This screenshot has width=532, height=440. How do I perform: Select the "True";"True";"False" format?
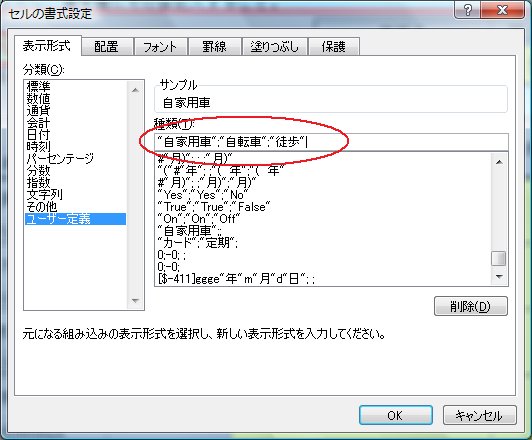click(323, 207)
